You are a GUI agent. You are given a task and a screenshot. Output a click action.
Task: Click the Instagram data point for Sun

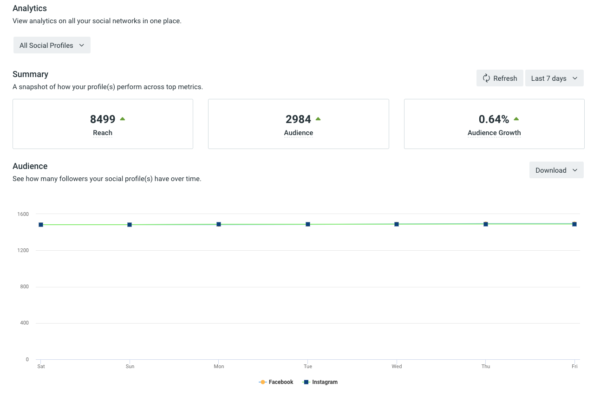(130, 225)
